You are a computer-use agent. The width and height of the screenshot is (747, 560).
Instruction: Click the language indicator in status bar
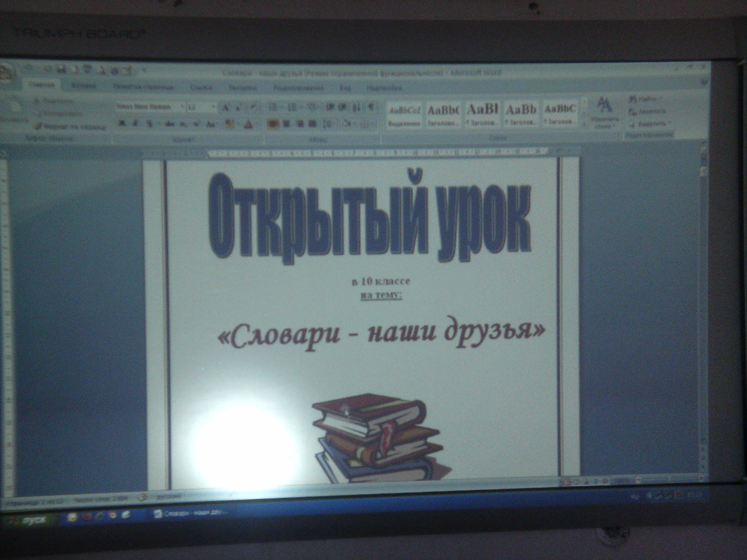pos(169,497)
